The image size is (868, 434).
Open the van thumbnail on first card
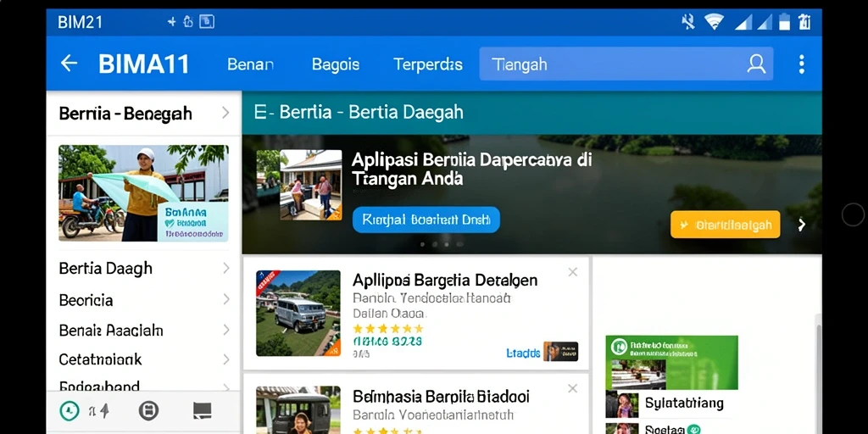point(298,314)
